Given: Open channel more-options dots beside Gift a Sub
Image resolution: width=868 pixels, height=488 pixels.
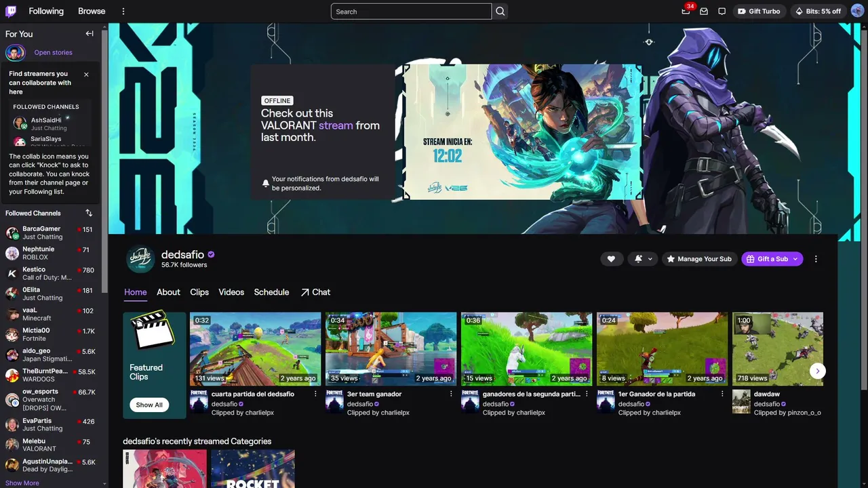Looking at the screenshot, I should point(816,259).
